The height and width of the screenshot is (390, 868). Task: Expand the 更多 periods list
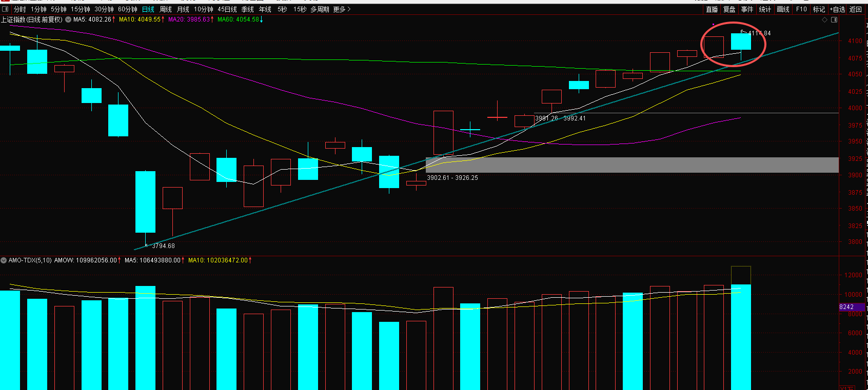[342, 9]
